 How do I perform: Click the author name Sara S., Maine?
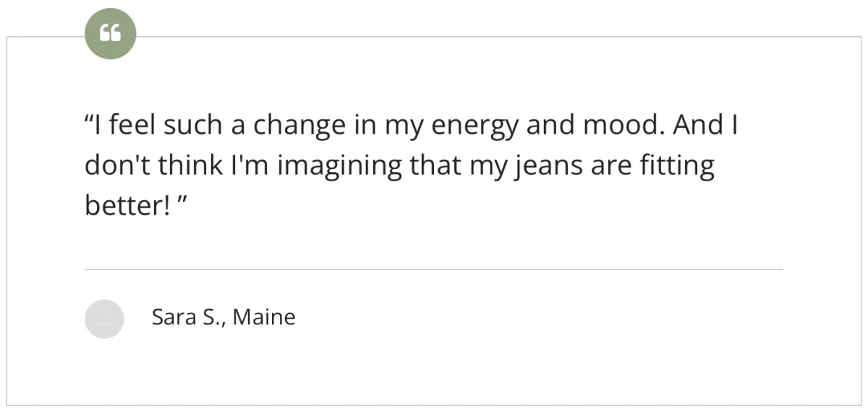223,317
